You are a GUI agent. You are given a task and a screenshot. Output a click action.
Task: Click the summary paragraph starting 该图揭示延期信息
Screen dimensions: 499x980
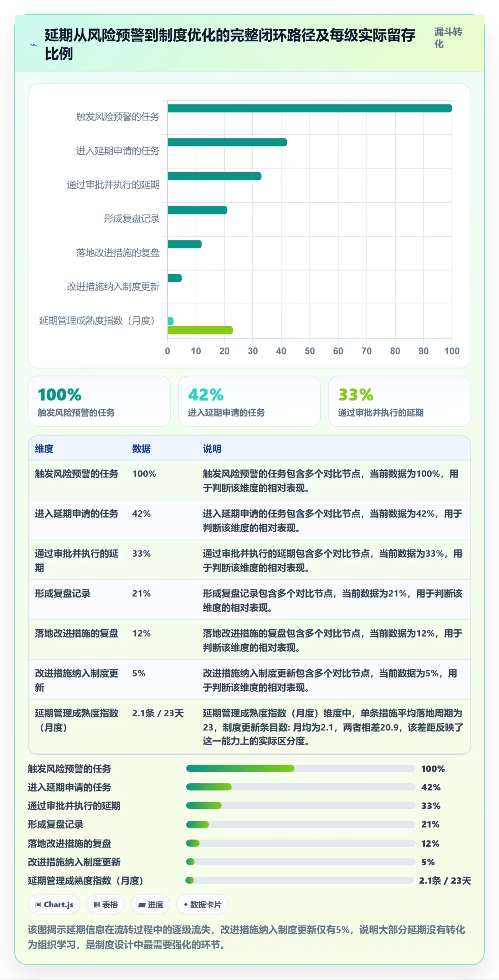click(x=246, y=937)
